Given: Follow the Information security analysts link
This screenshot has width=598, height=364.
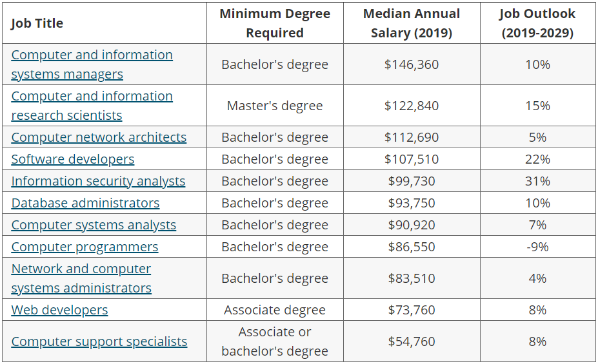Looking at the screenshot, I should (x=98, y=181).
